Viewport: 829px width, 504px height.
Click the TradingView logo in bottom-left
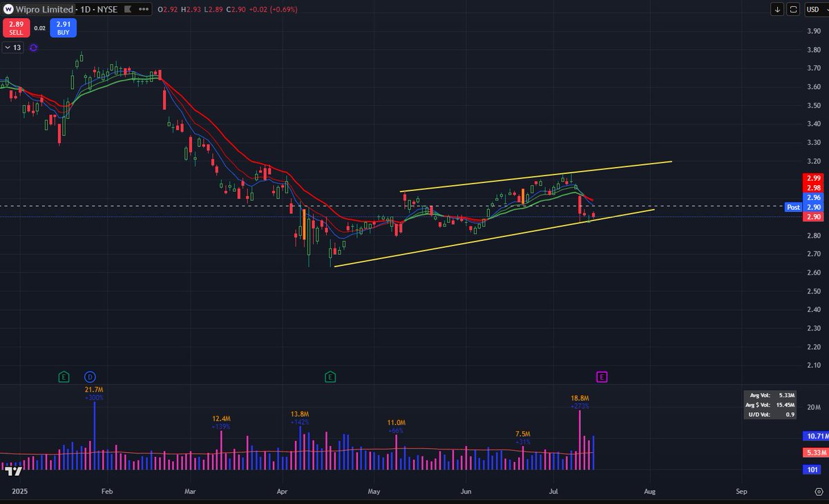(x=13, y=472)
